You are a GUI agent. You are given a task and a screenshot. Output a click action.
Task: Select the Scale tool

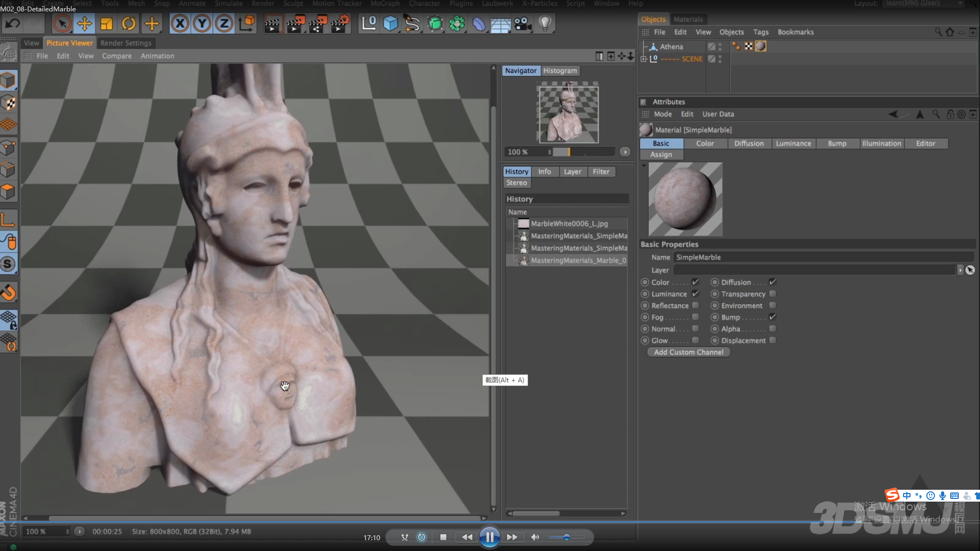106,24
